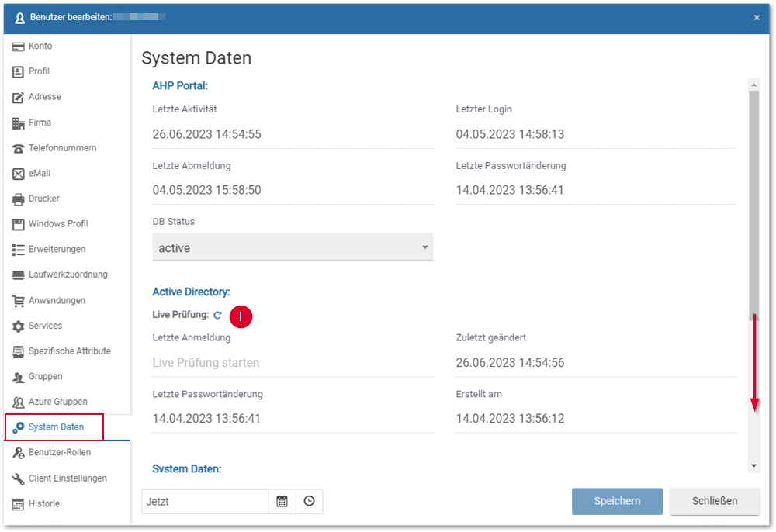Click the Letzter Login value 04.05.2023 14:58:13
Image resolution: width=776 pixels, height=532 pixels.
(510, 134)
